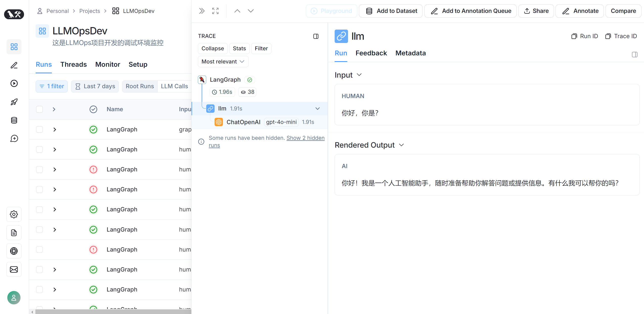
Task: Switch to the Setup tab
Action: (138, 64)
